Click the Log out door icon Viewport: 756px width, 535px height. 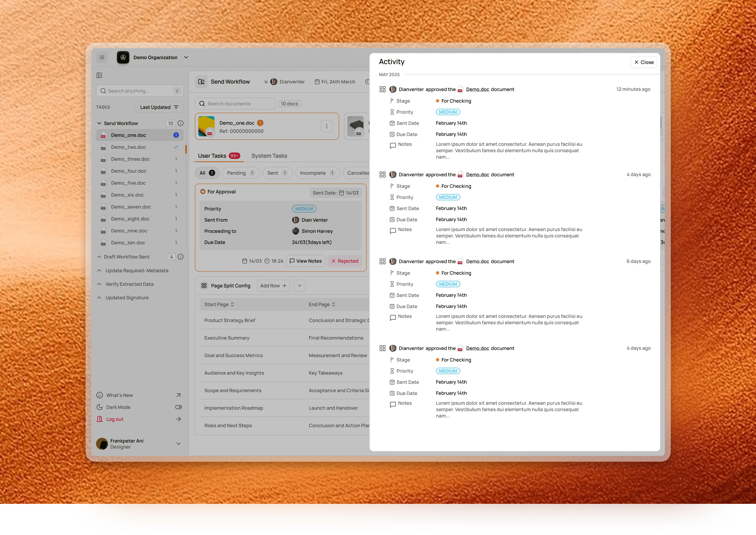click(x=100, y=419)
